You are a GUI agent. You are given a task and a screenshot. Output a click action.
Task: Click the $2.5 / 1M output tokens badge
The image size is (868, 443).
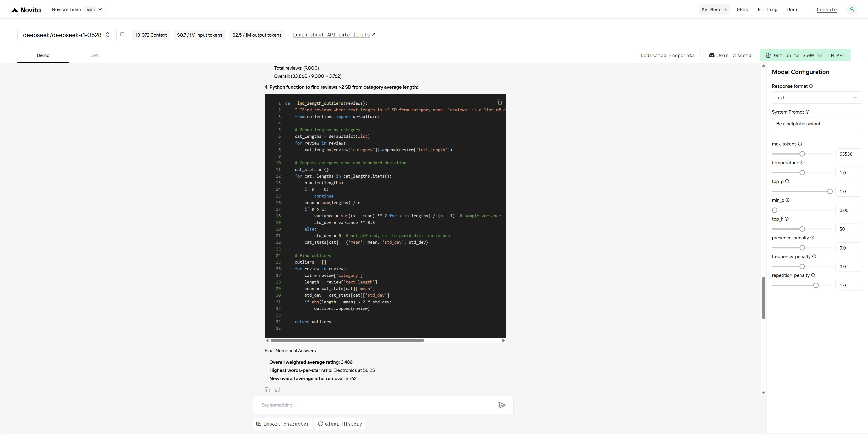pos(257,35)
